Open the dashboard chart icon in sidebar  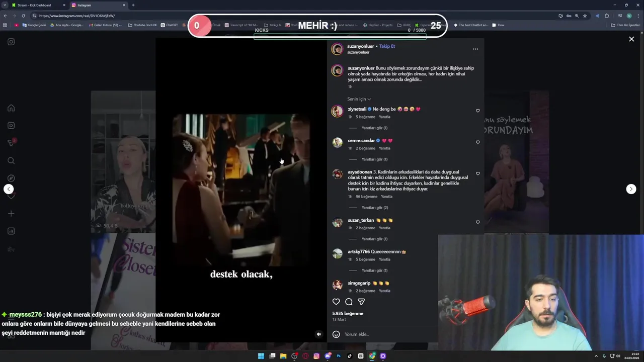(x=11, y=231)
